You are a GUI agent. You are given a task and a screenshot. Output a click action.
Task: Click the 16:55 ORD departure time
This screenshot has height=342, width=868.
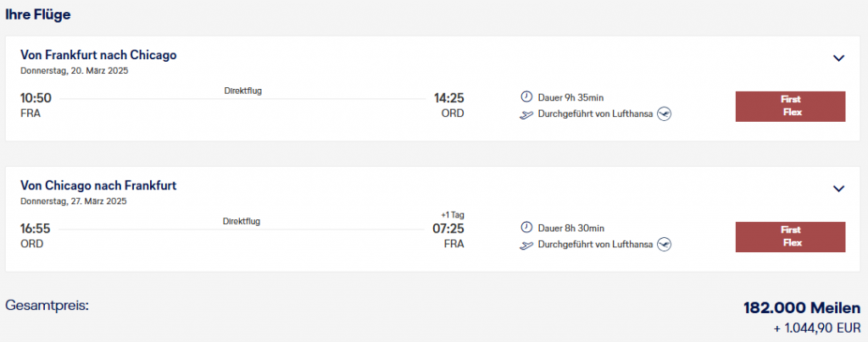[36, 229]
